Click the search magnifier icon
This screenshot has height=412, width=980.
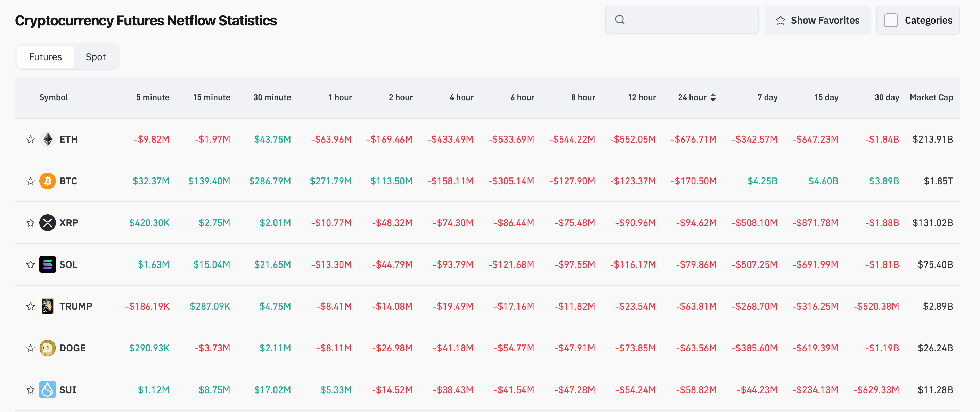coord(620,20)
